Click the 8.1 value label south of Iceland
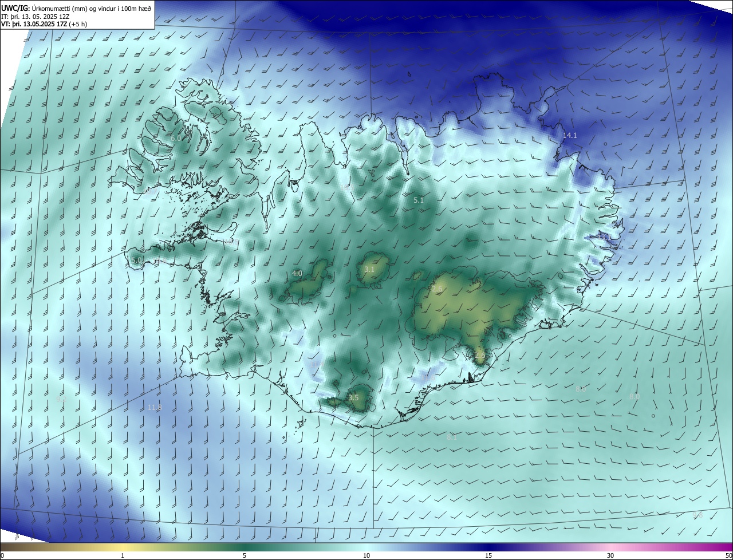Viewport: 733px width, 560px height. 452,437
